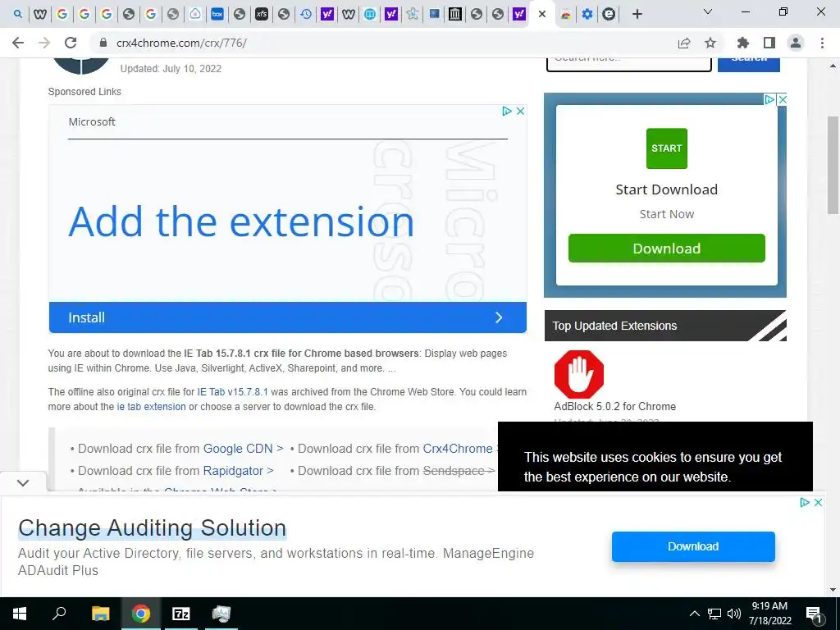Open the Chrome profile avatar menu
This screenshot has height=630, width=840.
coord(796,43)
